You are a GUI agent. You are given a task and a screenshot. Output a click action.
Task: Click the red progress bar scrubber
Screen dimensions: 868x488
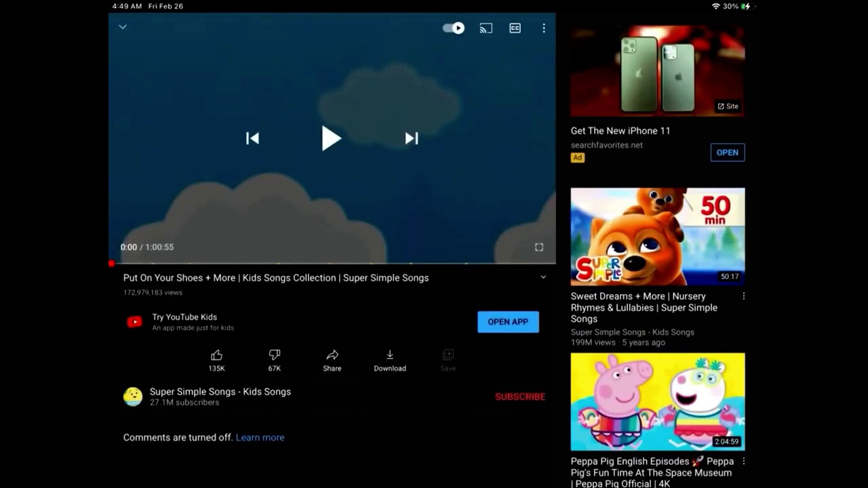click(112, 264)
